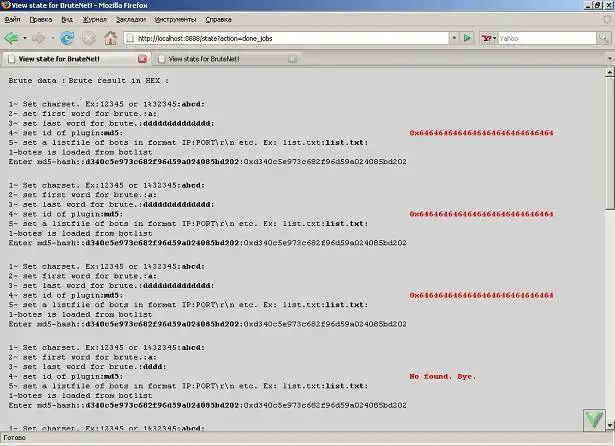The width and height of the screenshot is (615, 446).
Task: Go to the Home page icon
Action: 111,38
